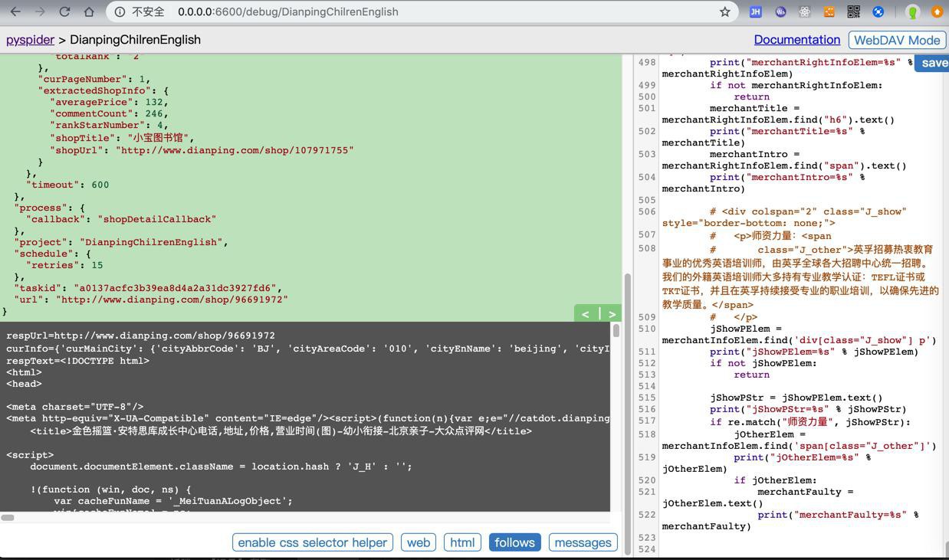Viewport: 949px width, 560px height.
Task: Open the Documentation link
Action: pyautogui.click(x=796, y=39)
